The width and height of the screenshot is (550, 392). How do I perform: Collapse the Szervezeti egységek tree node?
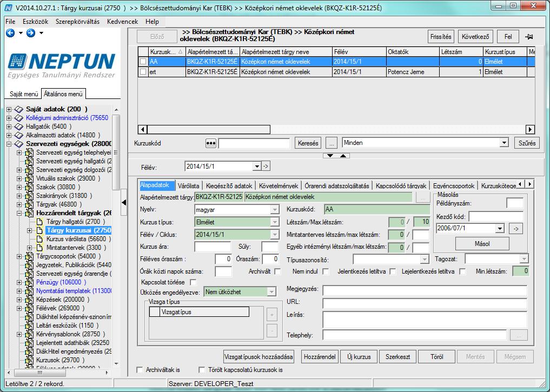(x=9, y=144)
